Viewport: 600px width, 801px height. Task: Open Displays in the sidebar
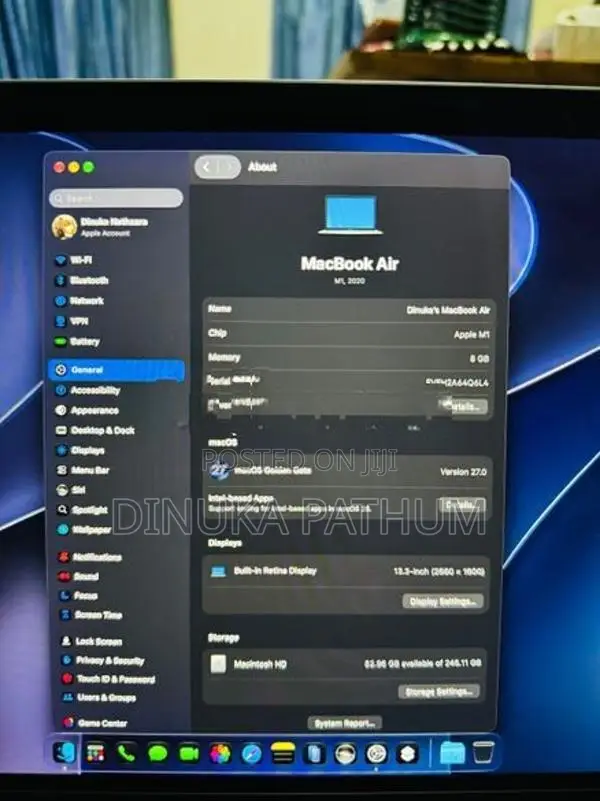80,451
